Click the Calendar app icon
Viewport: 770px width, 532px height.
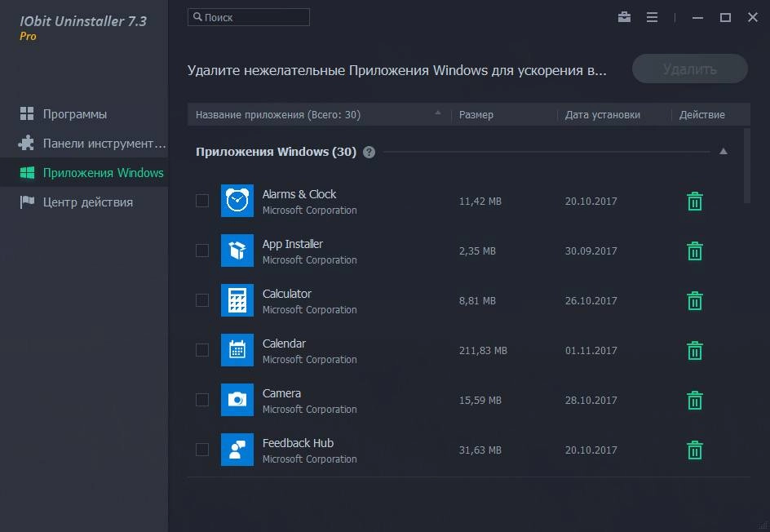(237, 350)
